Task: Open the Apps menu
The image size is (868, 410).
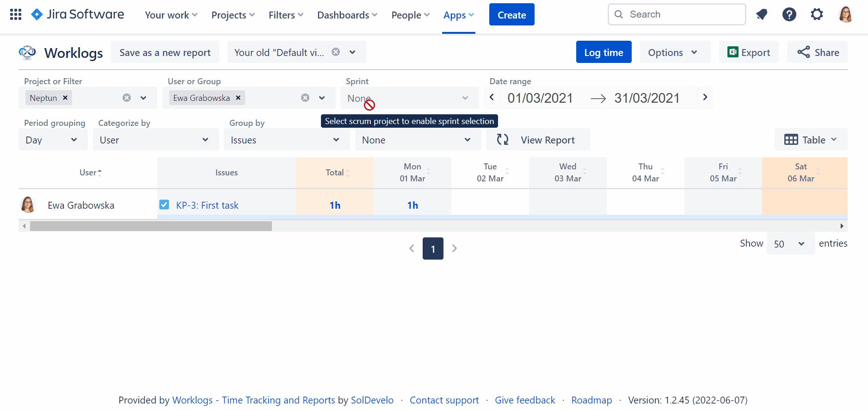Action: click(459, 15)
